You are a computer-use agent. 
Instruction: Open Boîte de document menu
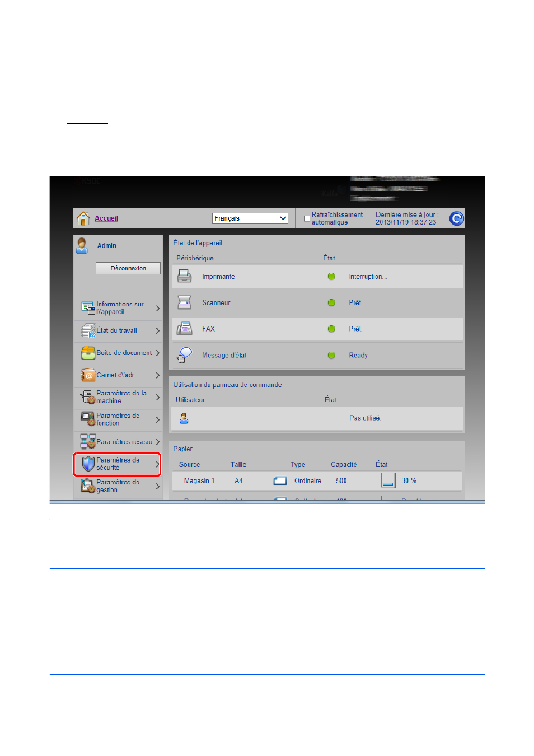point(118,353)
